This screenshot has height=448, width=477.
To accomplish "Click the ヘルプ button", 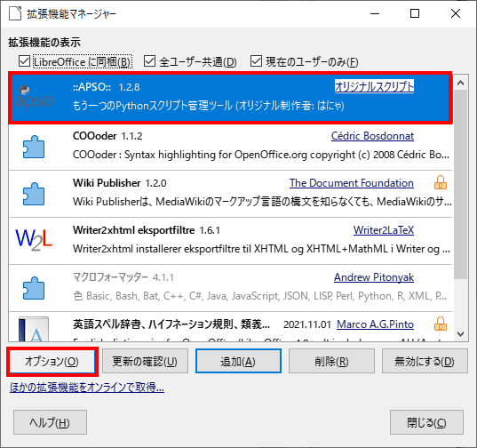I will coord(51,422).
